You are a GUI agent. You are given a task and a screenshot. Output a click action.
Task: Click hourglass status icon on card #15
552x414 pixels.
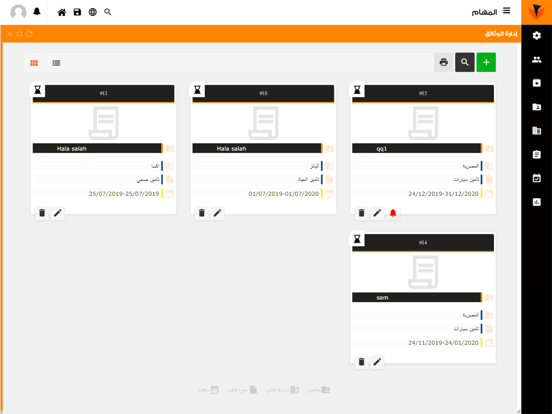coord(357,90)
